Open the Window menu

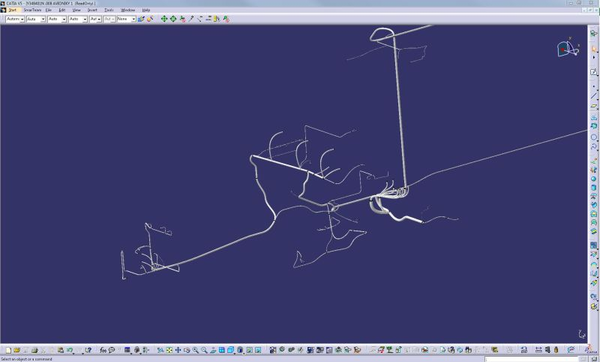coord(128,10)
